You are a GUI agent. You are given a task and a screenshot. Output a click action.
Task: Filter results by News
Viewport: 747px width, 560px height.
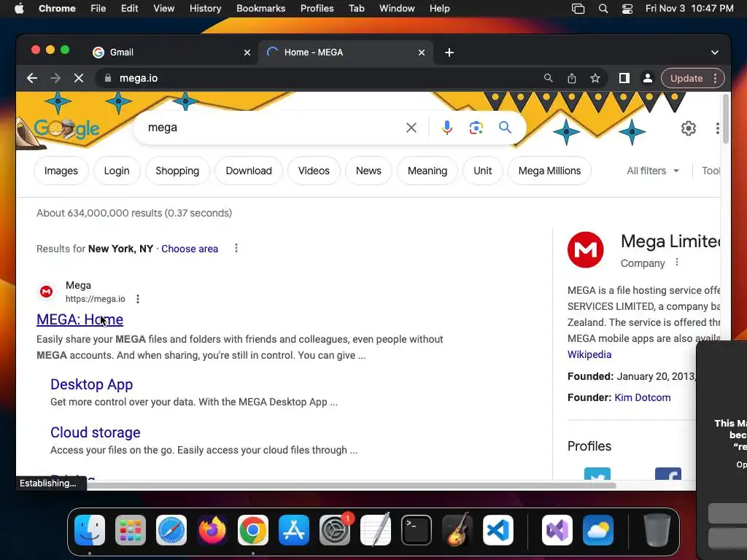pos(368,171)
